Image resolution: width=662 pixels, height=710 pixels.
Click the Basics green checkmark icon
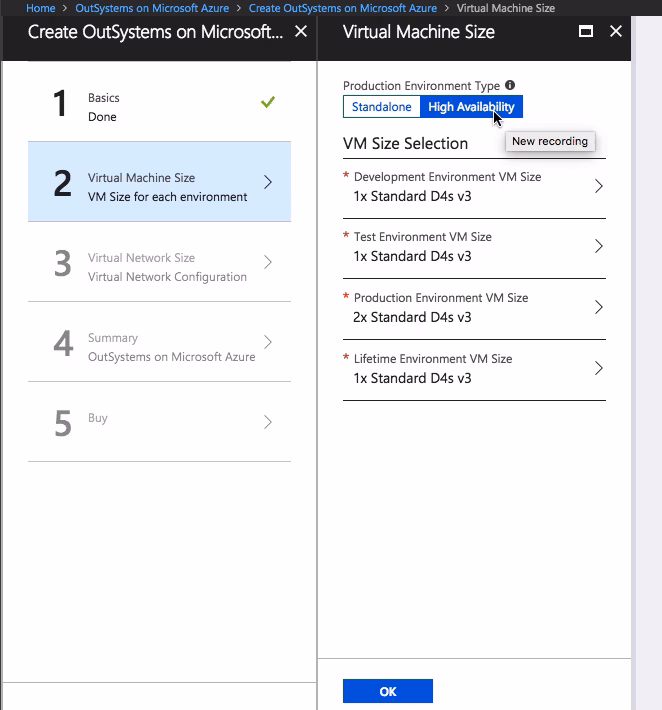268,102
